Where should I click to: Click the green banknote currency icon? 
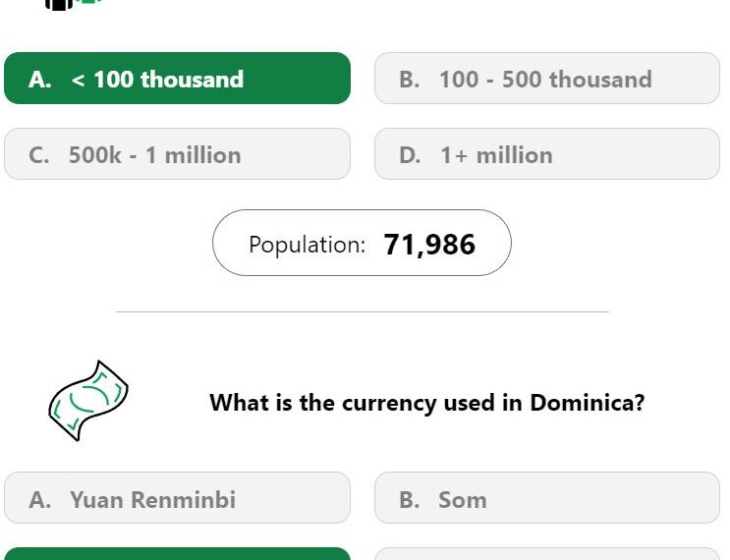[x=88, y=400]
